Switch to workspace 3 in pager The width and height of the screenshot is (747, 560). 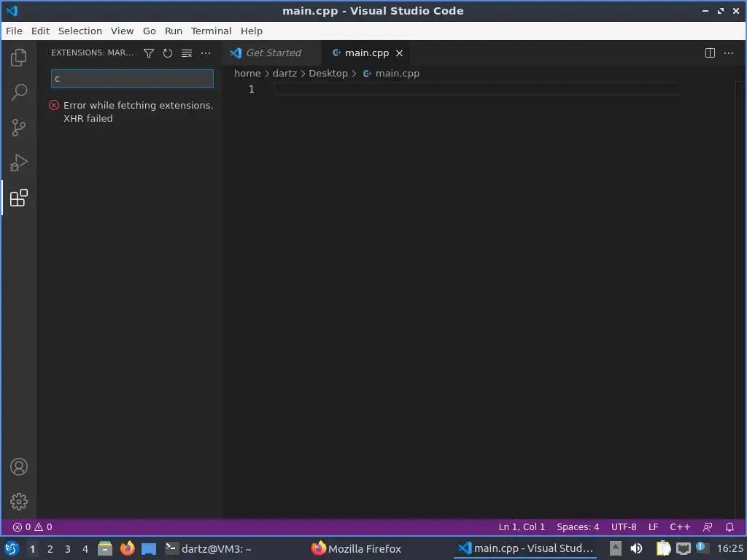coord(68,549)
